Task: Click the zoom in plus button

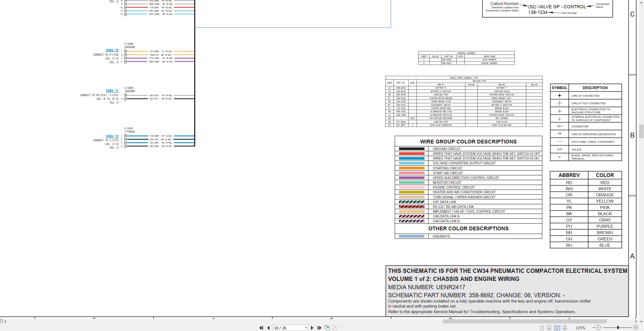Action: point(635,327)
